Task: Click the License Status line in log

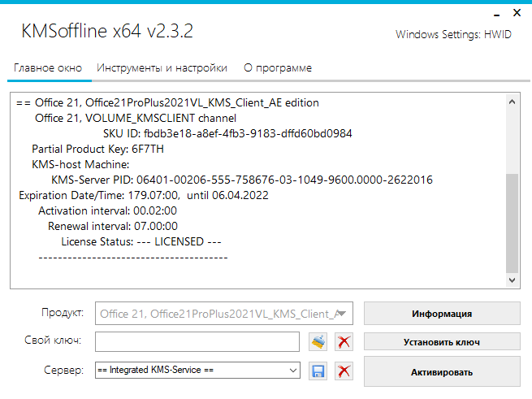Action: coord(141,242)
